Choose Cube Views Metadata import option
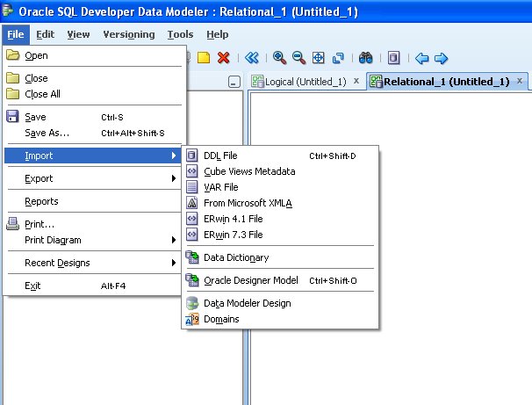 tap(280, 171)
